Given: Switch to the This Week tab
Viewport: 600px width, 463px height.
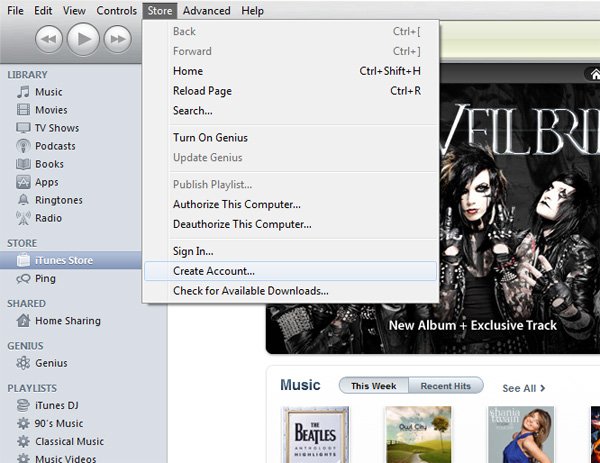Looking at the screenshot, I should (x=374, y=386).
